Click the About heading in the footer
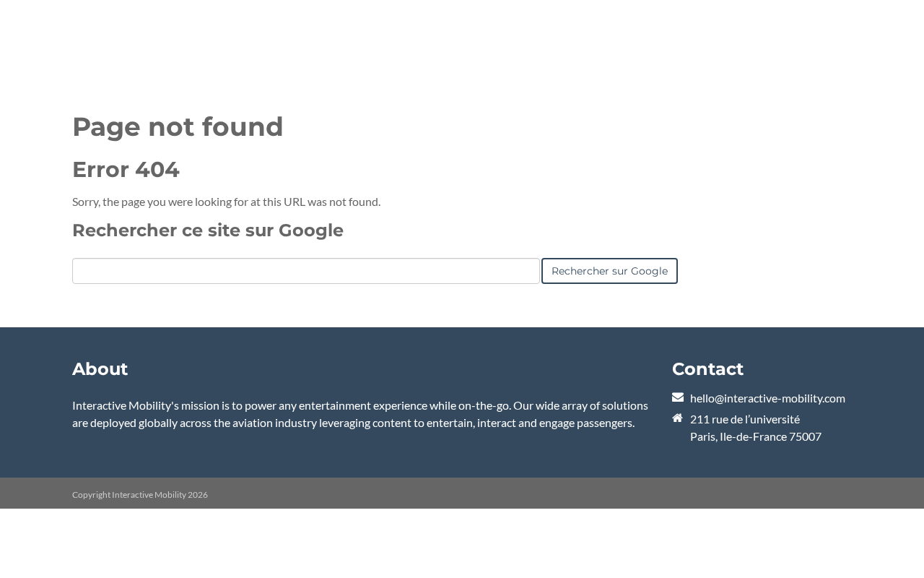The height and width of the screenshot is (578, 924). pos(100,369)
